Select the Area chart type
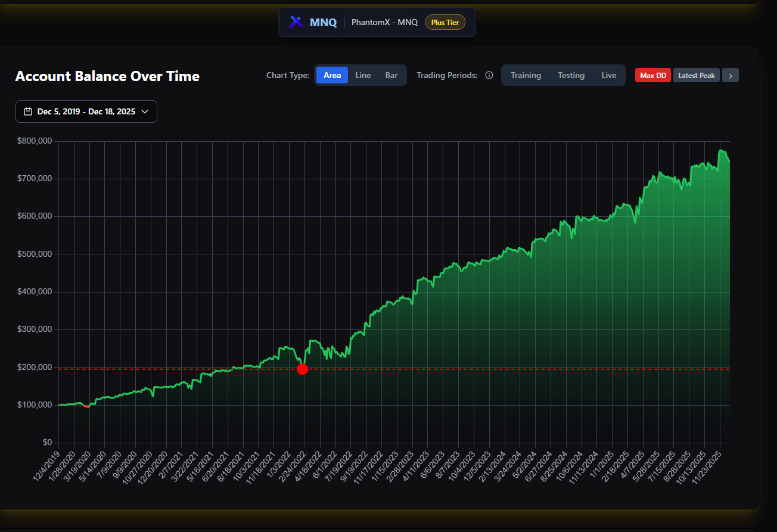 point(332,75)
